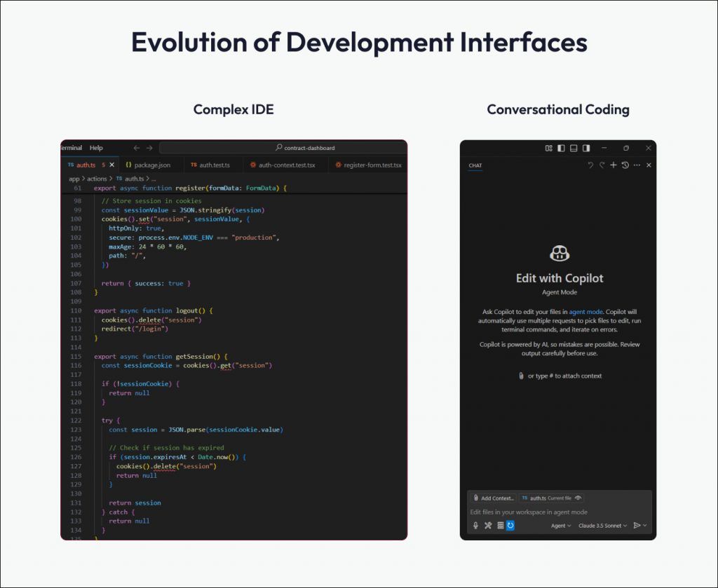Click the "or type # to attach context" text
The width and height of the screenshot is (718, 588).
coord(565,376)
